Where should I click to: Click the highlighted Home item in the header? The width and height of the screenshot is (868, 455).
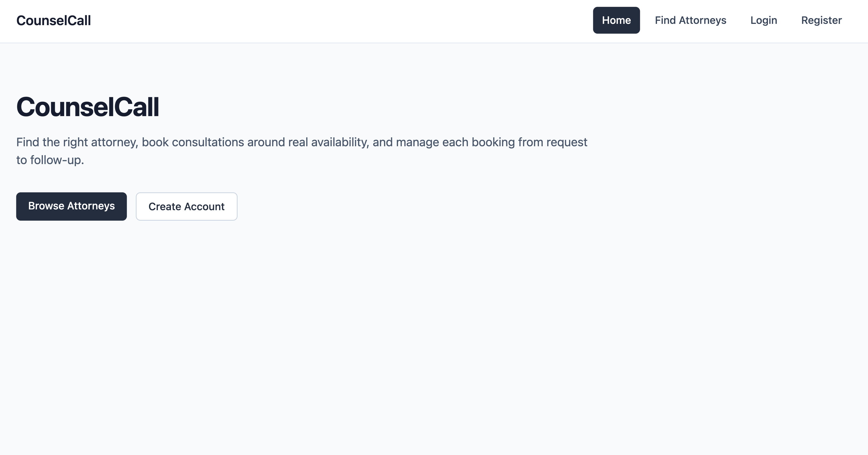coord(616,20)
